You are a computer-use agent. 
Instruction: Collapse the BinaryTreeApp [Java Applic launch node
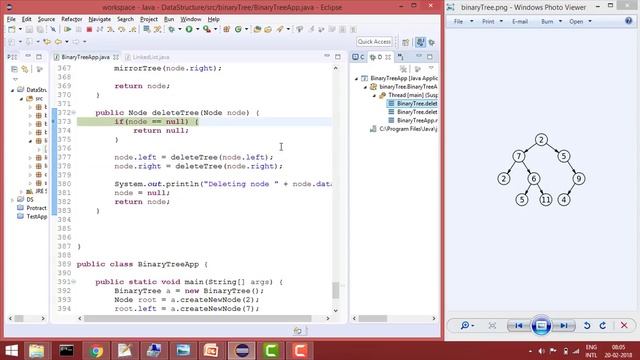click(356, 78)
